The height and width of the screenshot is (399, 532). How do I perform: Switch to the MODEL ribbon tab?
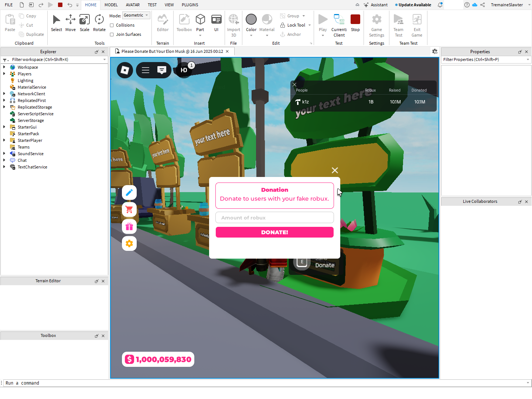click(111, 5)
